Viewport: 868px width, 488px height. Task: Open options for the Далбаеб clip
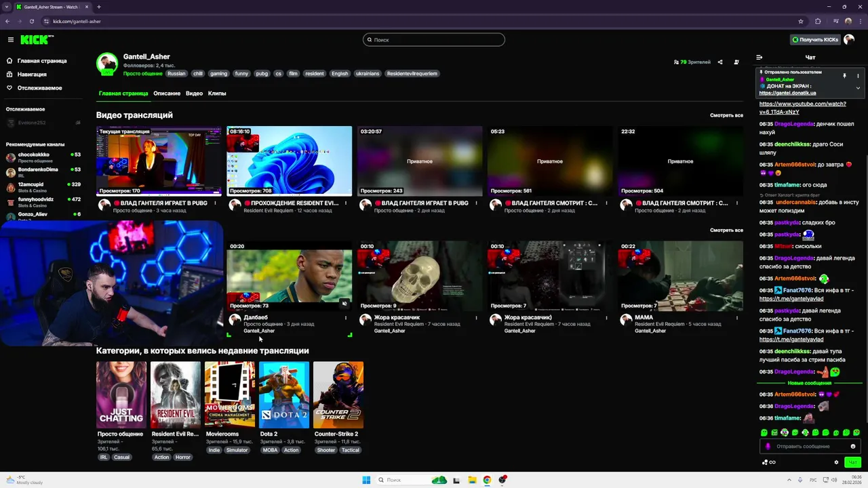click(346, 318)
